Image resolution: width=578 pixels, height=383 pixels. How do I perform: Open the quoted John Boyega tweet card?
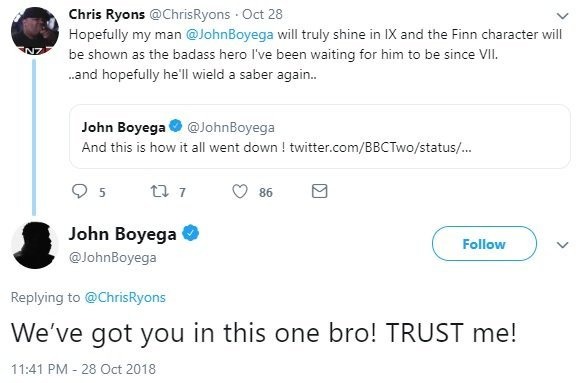320,136
